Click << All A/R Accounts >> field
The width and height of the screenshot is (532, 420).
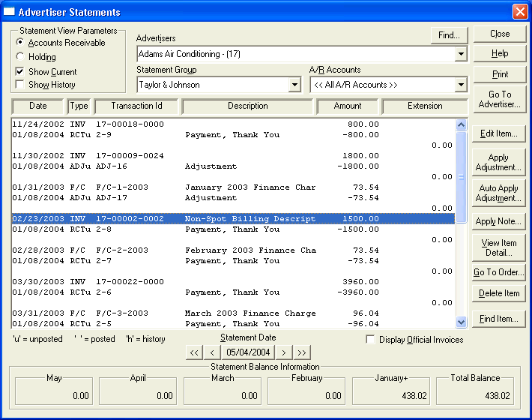[382, 85]
